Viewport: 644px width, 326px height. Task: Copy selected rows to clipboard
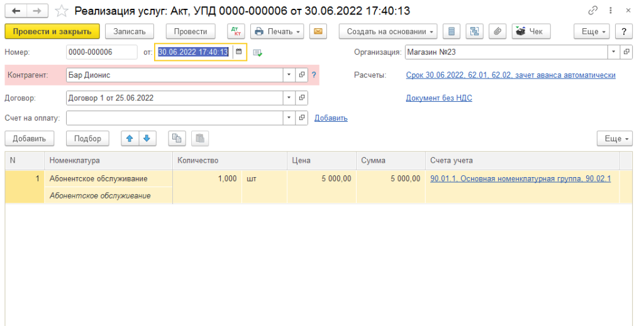click(177, 139)
